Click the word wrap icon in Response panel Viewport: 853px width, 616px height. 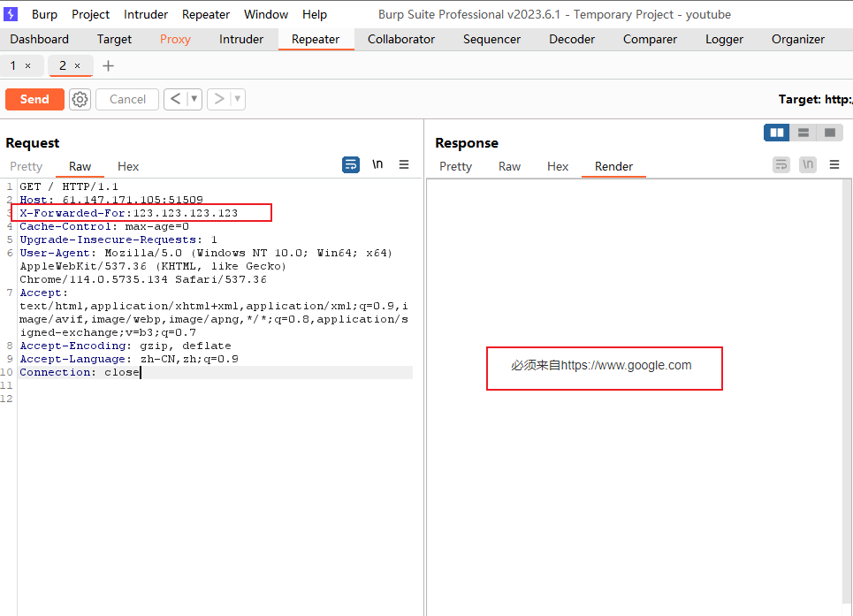[x=781, y=164]
